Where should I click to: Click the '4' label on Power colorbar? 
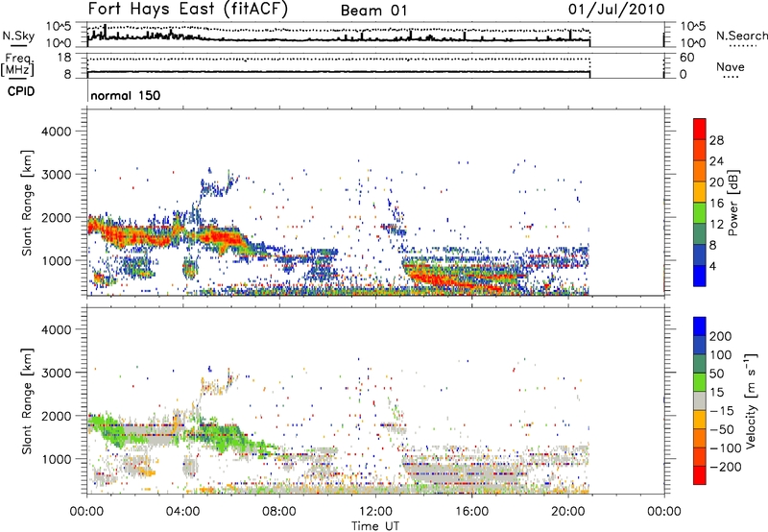click(712, 266)
